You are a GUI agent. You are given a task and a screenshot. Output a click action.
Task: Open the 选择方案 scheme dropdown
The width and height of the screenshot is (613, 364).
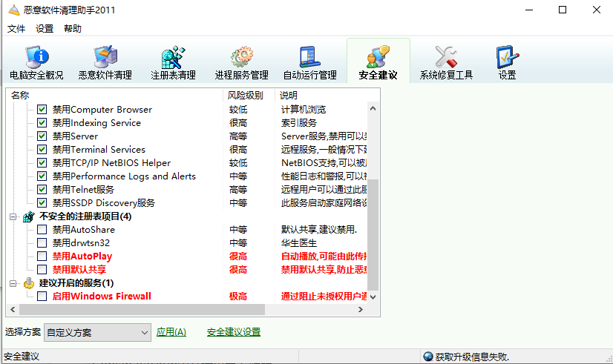(97, 332)
